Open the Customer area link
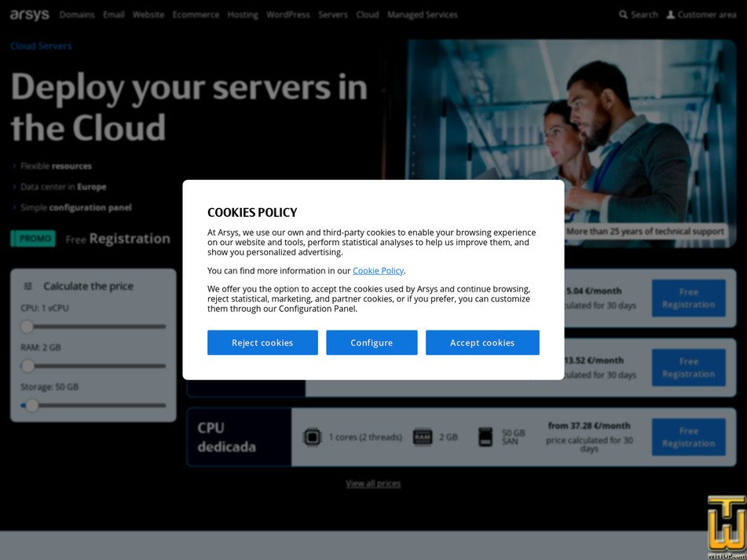The image size is (747, 560). (701, 15)
